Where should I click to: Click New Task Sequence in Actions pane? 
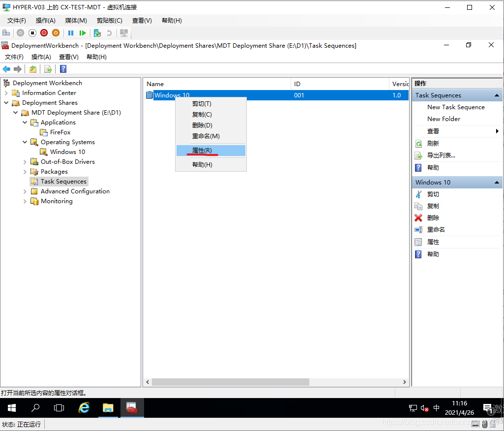(456, 107)
